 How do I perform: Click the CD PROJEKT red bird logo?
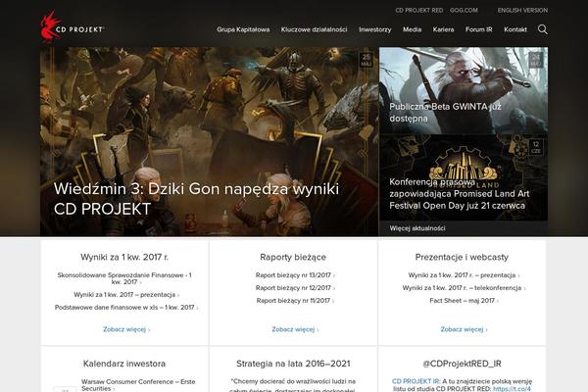pos(72,26)
